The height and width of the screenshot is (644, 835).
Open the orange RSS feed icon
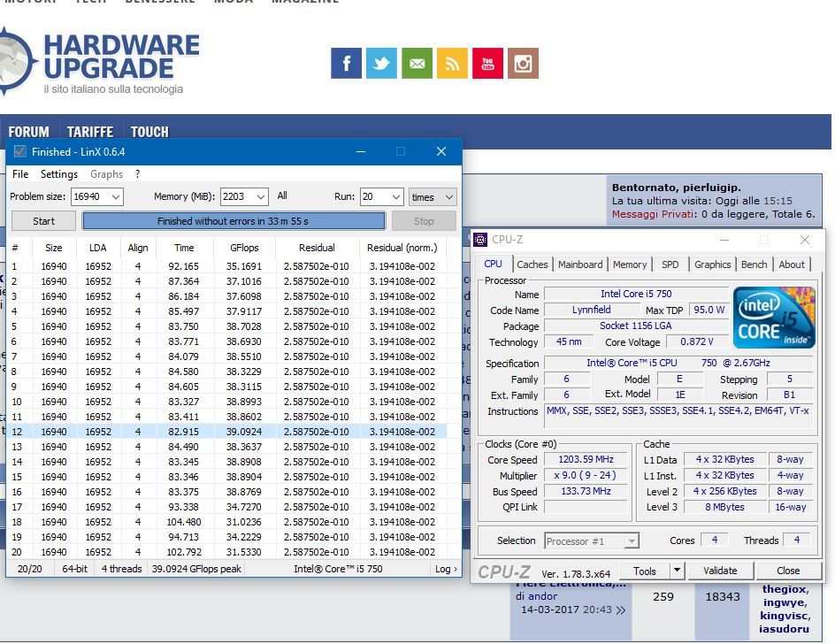click(x=452, y=64)
